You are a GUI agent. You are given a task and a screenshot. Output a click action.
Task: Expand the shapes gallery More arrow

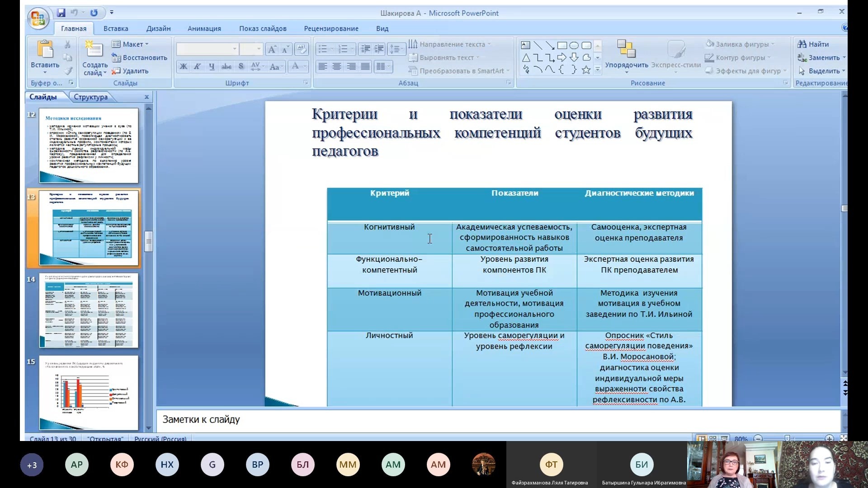click(598, 70)
